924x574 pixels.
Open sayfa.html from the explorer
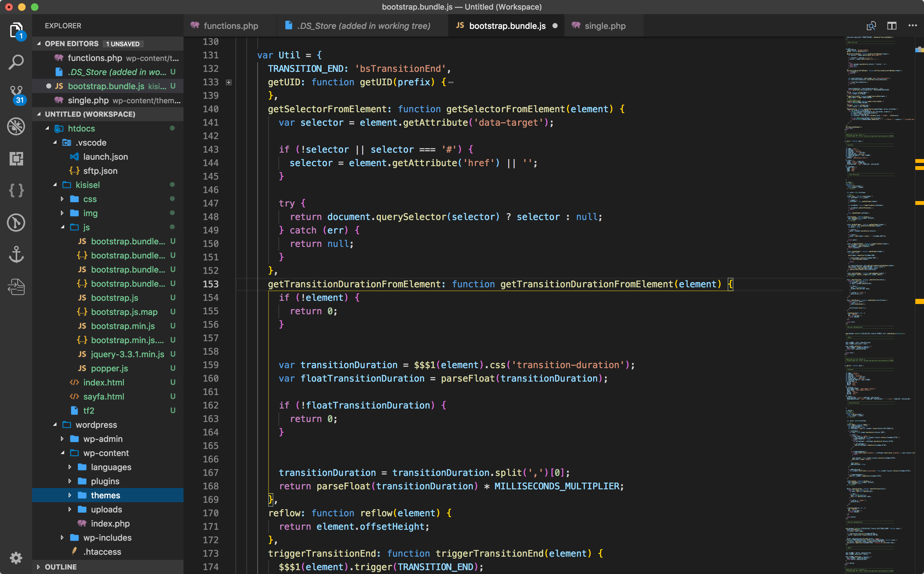tap(103, 396)
